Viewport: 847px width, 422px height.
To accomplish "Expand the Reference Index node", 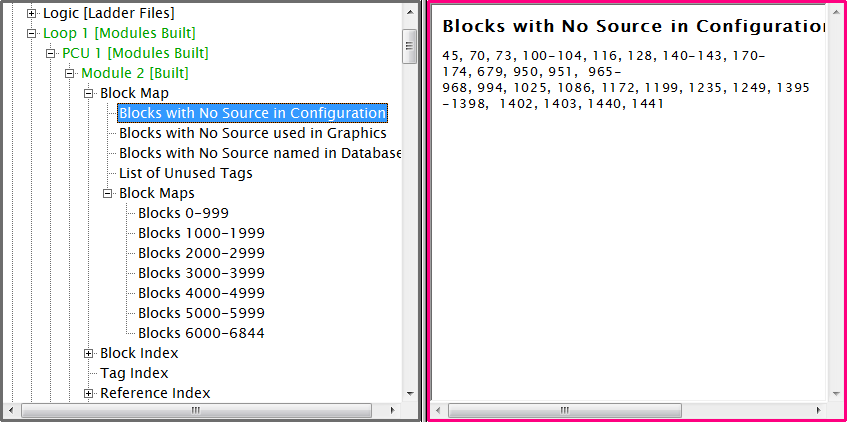I will point(89,393).
